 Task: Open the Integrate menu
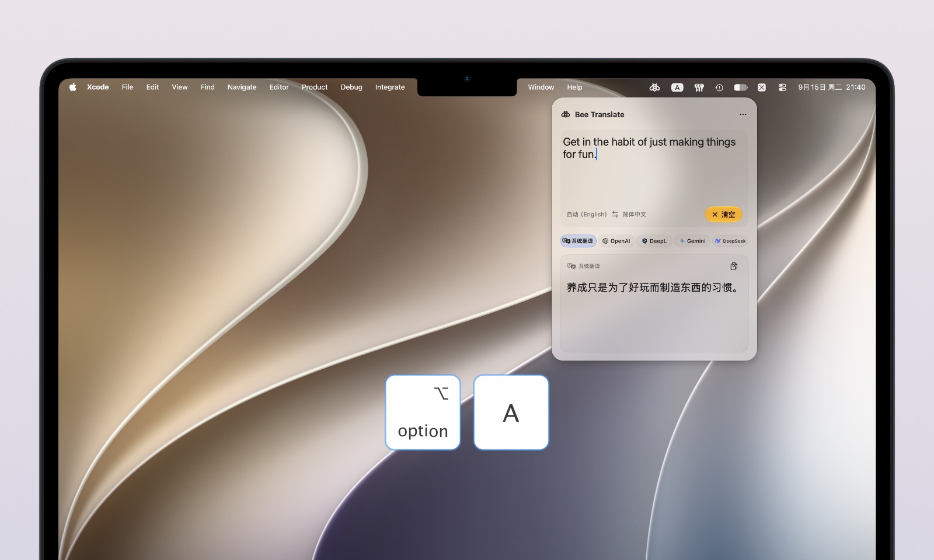(390, 87)
